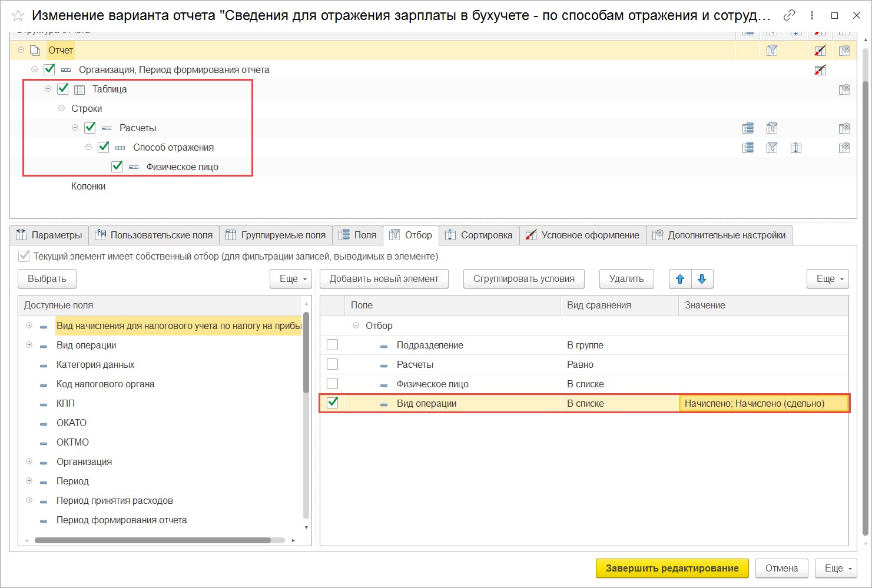Open conditional formatting brush icon in Отчет row
Viewport: 872px width, 588px height.
(x=820, y=51)
